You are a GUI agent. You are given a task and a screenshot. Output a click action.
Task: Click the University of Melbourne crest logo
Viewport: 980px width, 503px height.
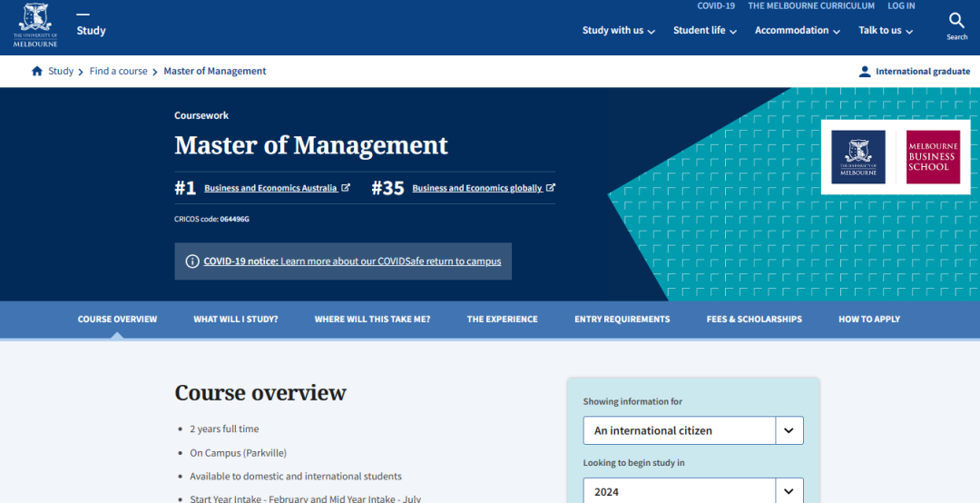click(x=35, y=25)
